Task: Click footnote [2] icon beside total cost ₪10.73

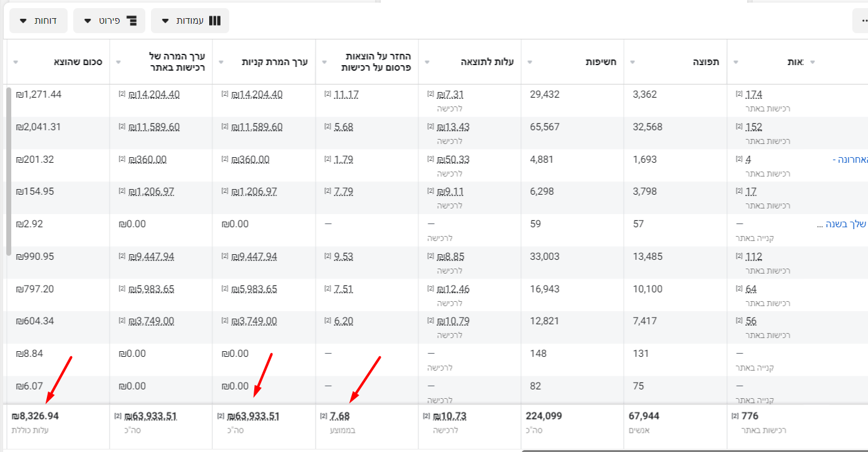Action: [x=426, y=416]
